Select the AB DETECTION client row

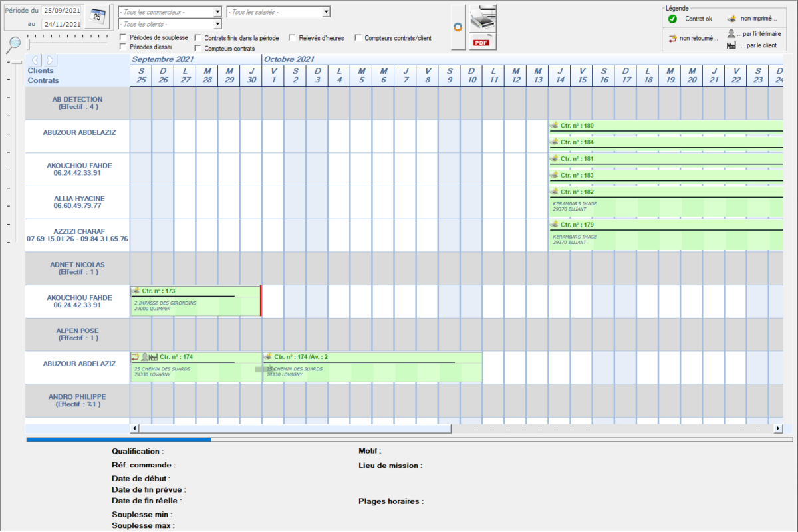tap(77, 103)
